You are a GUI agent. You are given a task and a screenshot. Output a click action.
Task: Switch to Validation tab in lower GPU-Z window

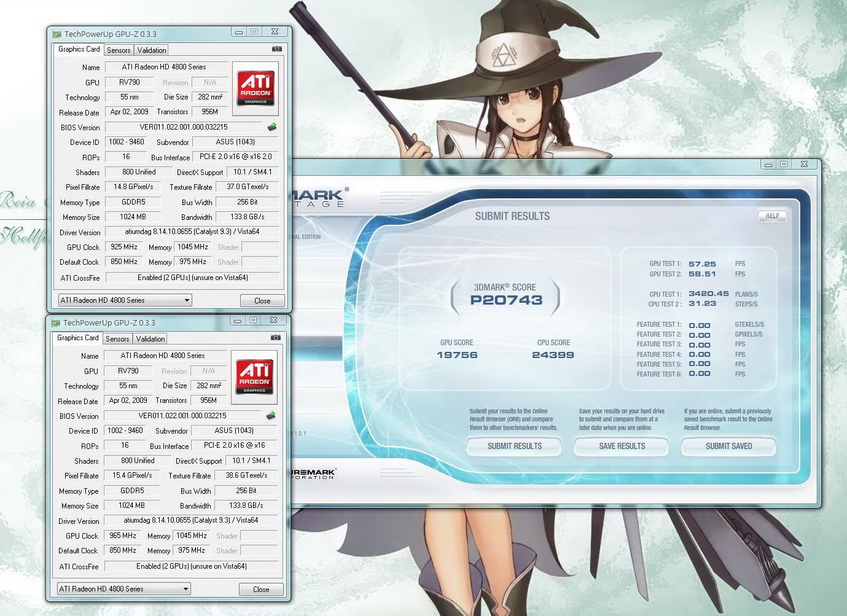(x=150, y=339)
